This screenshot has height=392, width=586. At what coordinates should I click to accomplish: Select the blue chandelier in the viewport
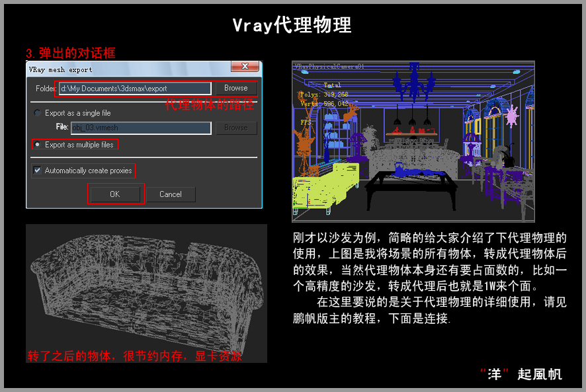point(414,82)
